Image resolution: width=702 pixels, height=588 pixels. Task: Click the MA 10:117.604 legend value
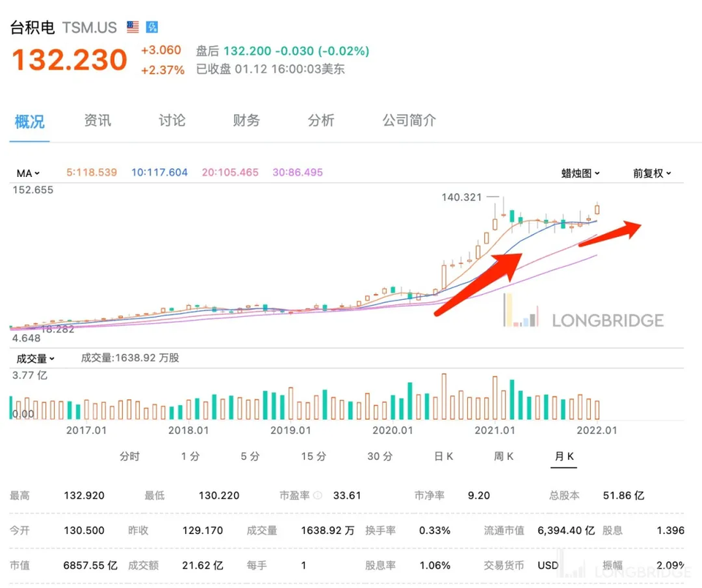point(159,173)
